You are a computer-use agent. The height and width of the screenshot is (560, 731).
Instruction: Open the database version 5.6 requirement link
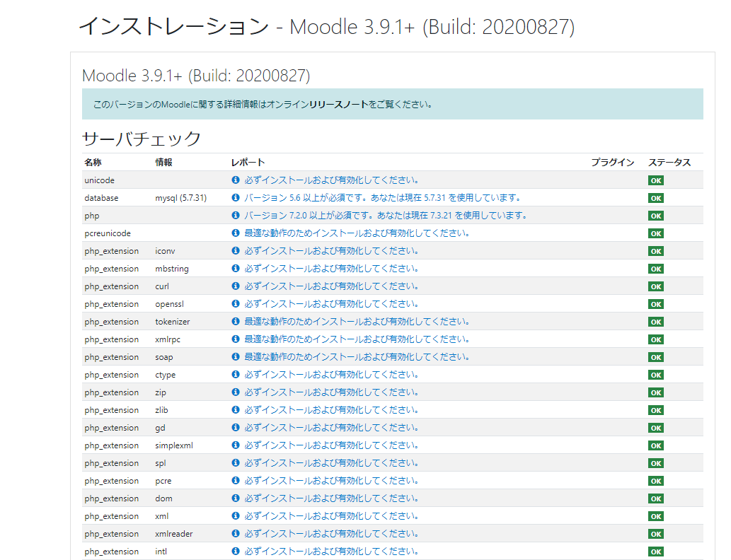pyautogui.click(x=382, y=197)
